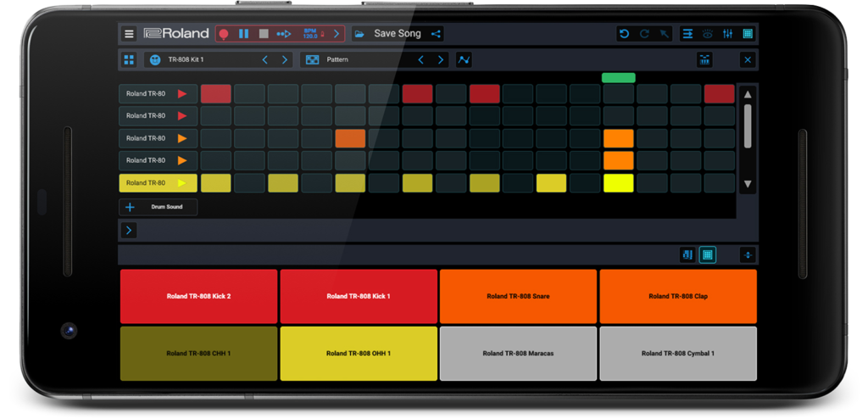Open the automation curve editor icon
The height and width of the screenshot is (419, 868).
[464, 60]
